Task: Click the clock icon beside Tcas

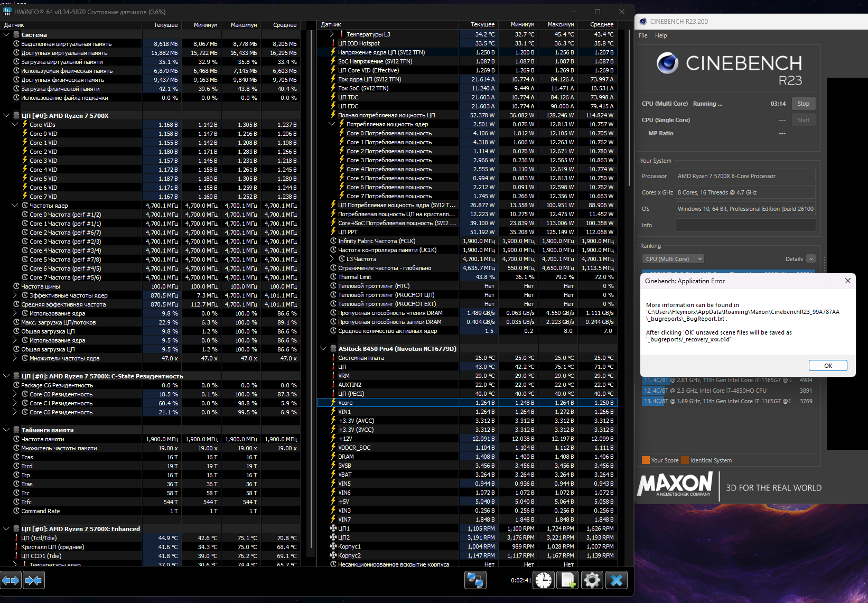Action: [x=16, y=457]
